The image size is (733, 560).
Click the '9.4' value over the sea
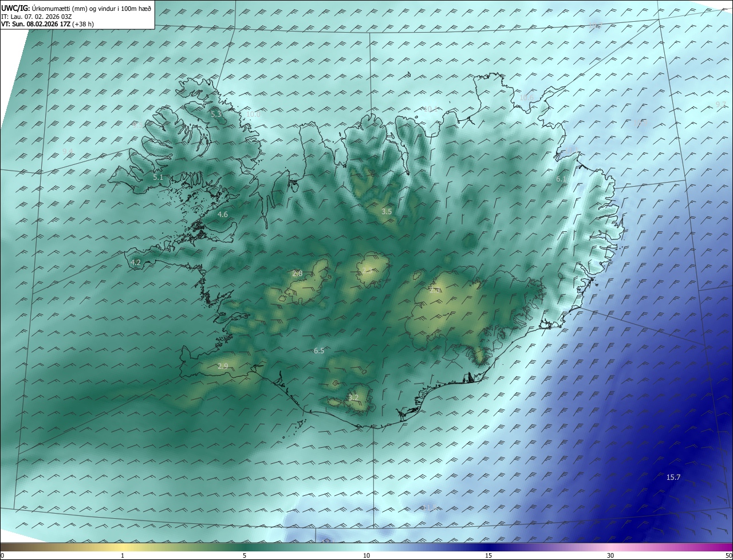point(68,151)
